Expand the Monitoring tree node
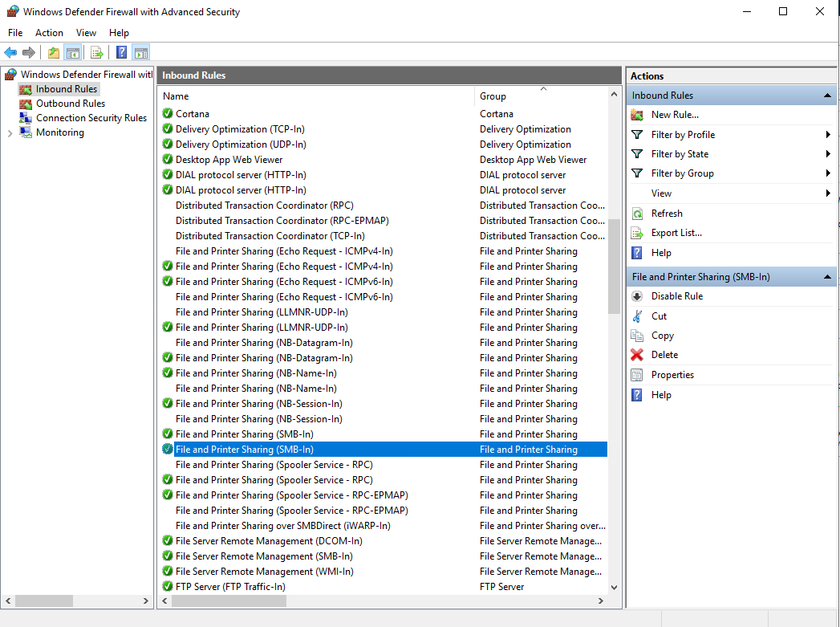This screenshot has width=840, height=627. point(10,133)
